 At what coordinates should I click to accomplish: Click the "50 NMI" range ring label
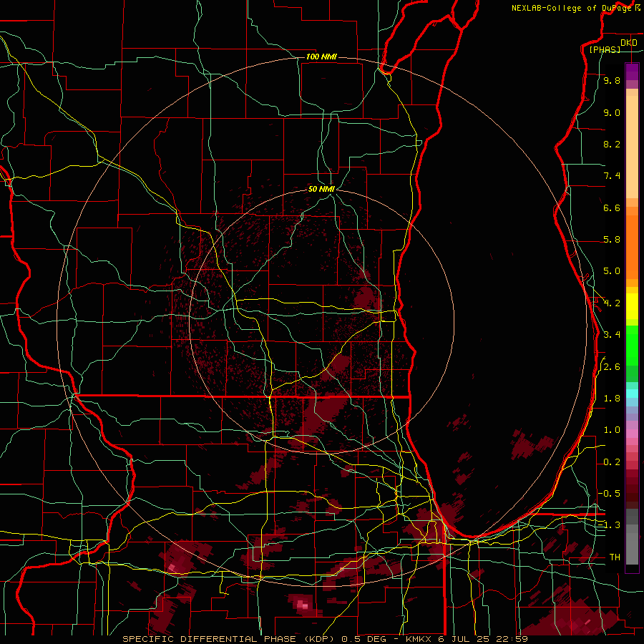pyautogui.click(x=321, y=189)
